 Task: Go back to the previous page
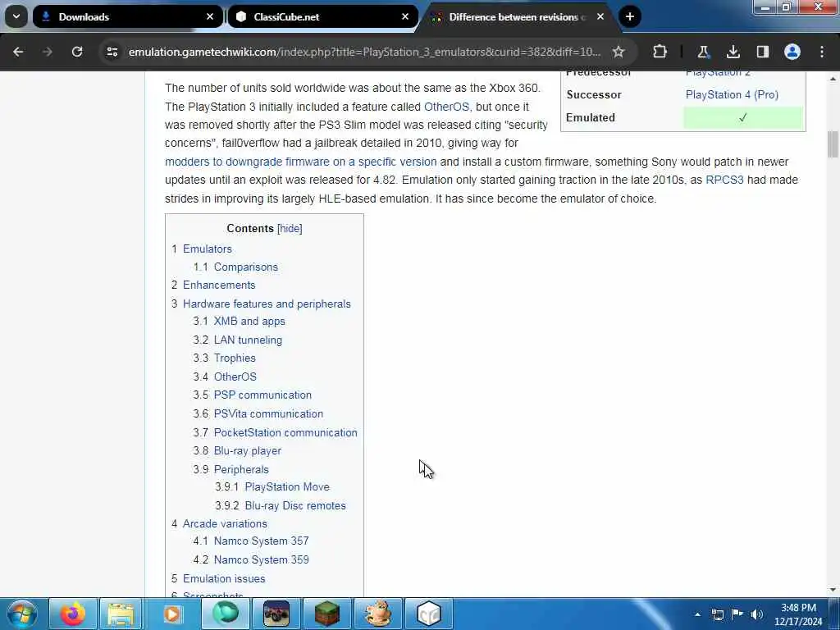coord(18,52)
